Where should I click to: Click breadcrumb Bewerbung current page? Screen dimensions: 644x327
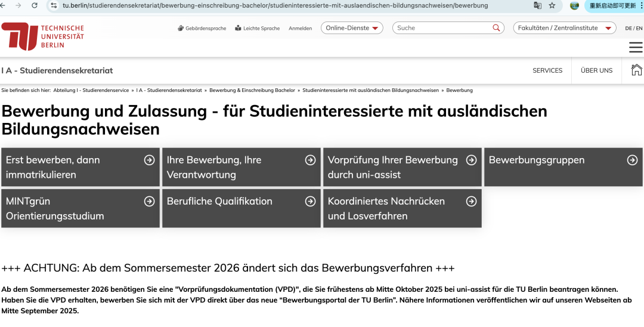click(x=460, y=90)
